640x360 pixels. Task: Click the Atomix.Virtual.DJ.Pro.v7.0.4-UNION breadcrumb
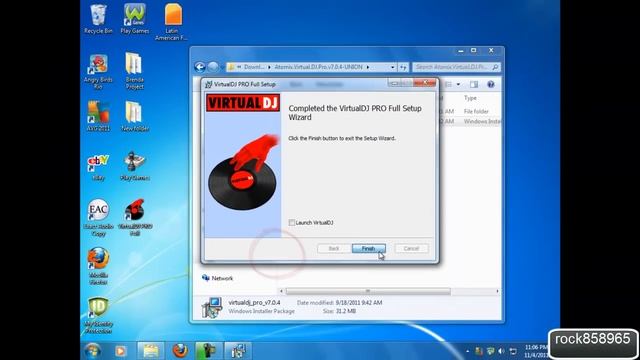[318, 67]
